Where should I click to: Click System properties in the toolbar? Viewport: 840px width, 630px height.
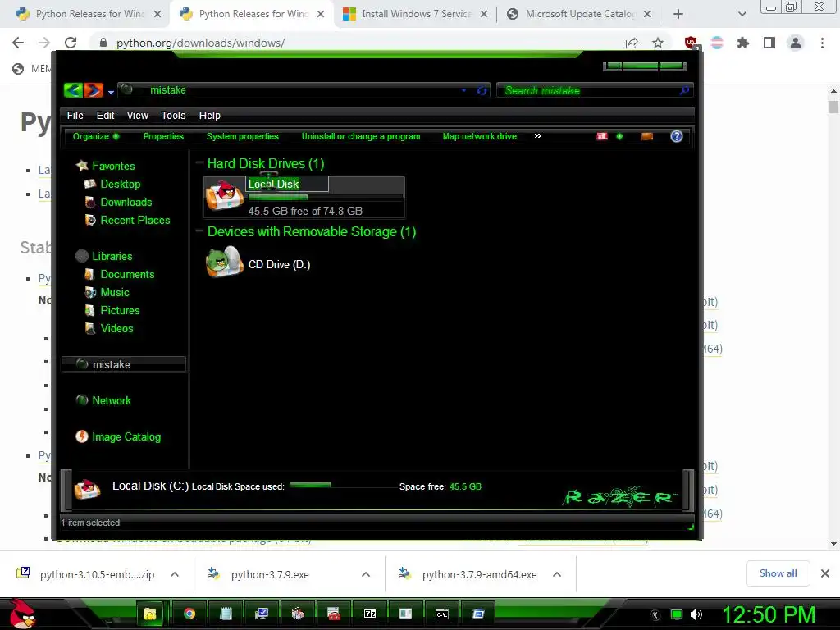(243, 136)
